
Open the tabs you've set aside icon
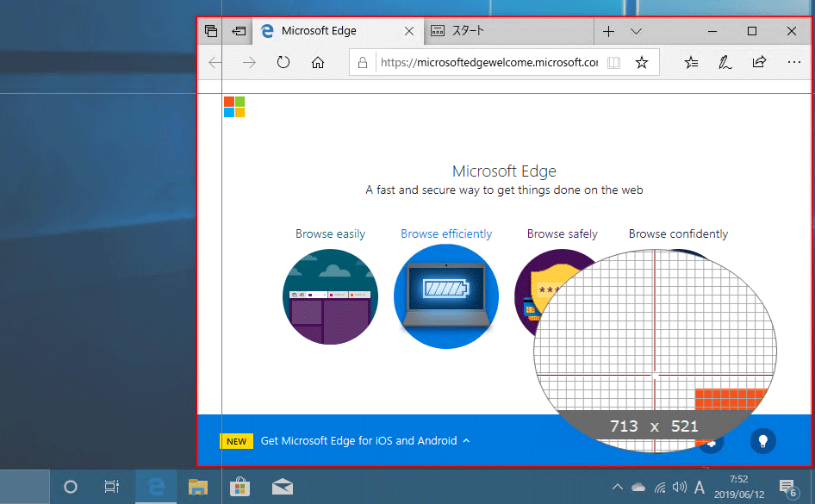tap(211, 31)
